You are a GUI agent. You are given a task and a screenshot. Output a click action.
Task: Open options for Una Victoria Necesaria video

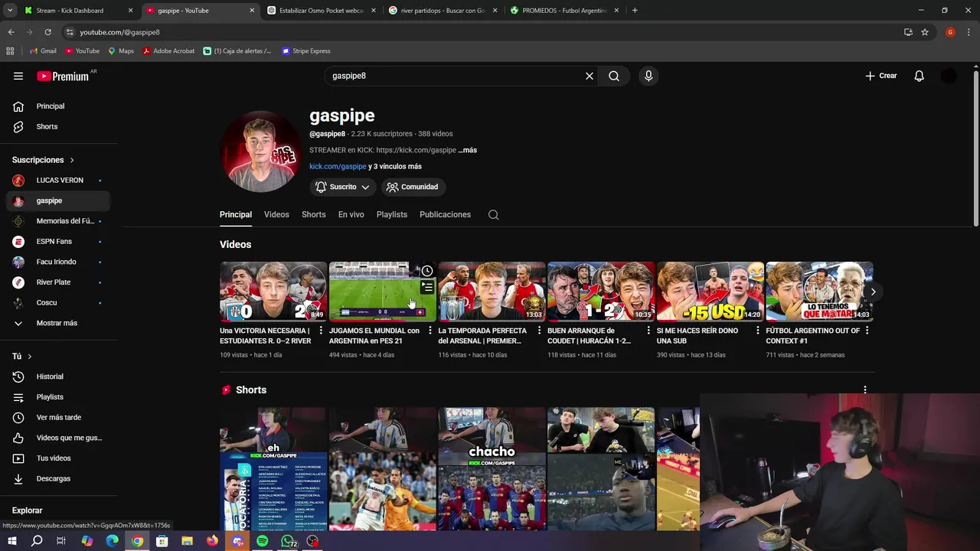(321, 331)
